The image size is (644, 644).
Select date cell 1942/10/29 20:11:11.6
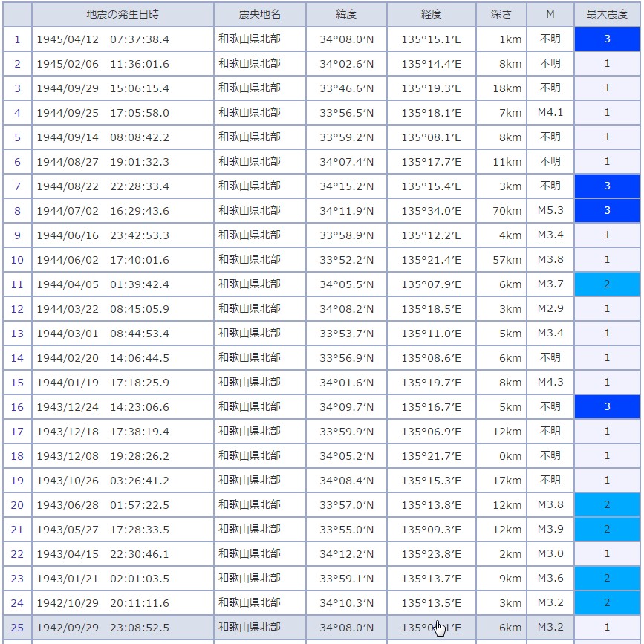pos(123,603)
